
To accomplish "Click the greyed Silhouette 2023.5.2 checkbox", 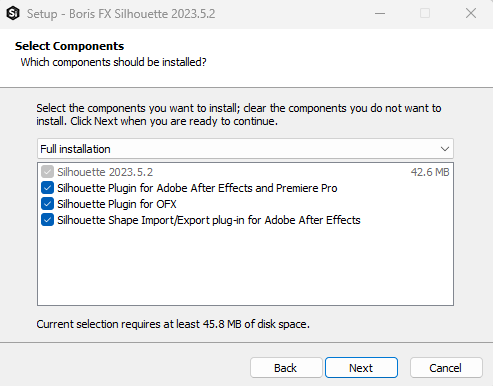I will [47, 172].
